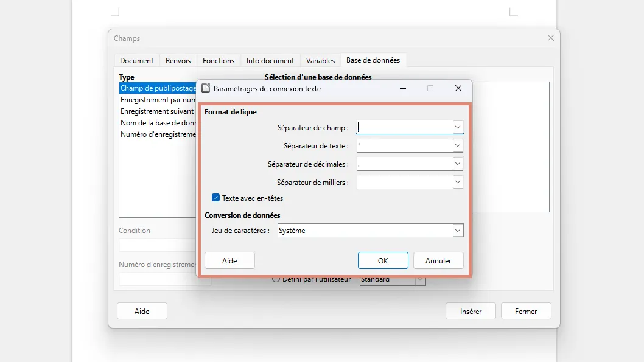This screenshot has height=362, width=644.
Task: Expand Séparateur de milliers dropdown arrow
Action: pos(458,182)
